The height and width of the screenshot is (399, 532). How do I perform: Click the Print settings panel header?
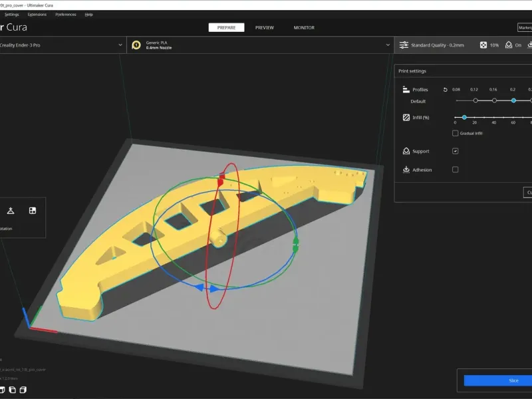463,71
